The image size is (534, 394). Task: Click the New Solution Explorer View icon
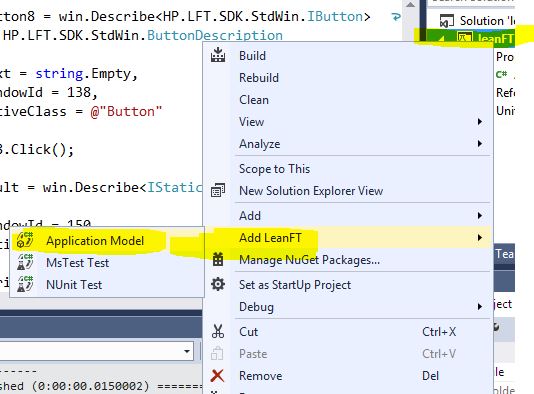218,190
